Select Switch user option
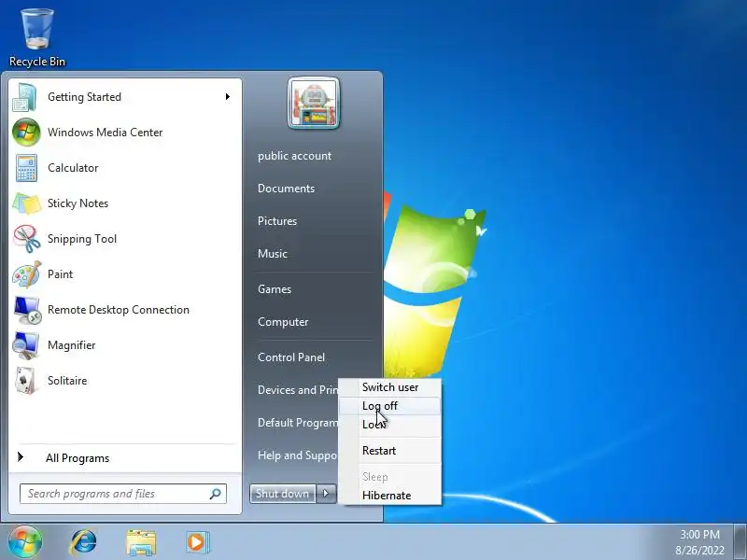 click(390, 387)
